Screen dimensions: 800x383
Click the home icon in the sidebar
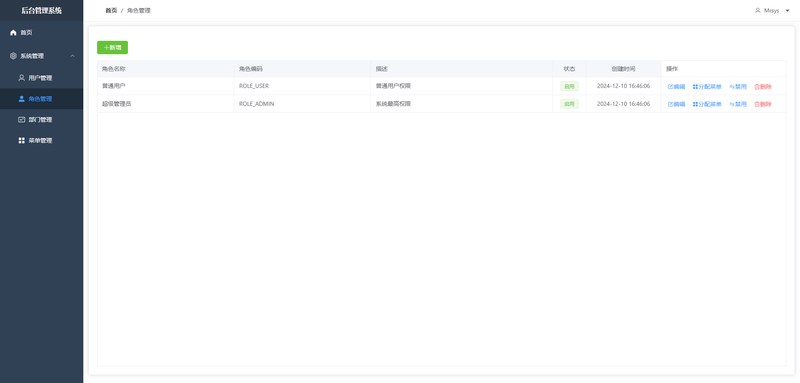click(13, 33)
